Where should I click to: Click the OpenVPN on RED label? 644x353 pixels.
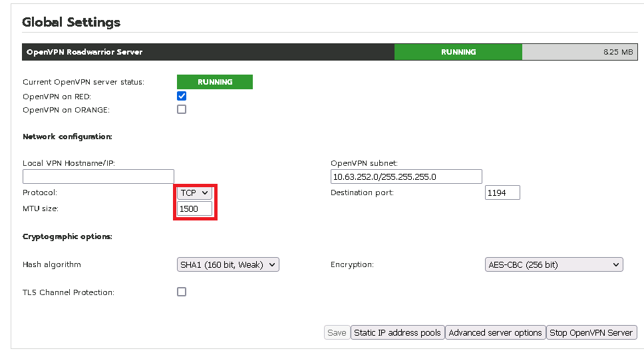tap(57, 97)
